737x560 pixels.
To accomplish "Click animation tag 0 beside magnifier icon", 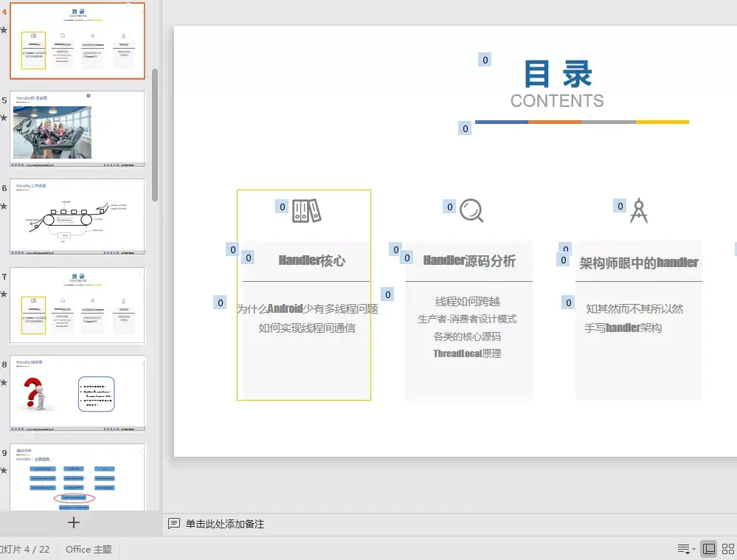I will [x=450, y=207].
